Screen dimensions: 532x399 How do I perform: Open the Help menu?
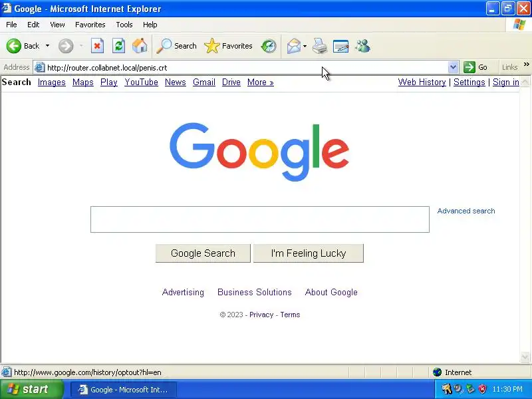tap(150, 25)
